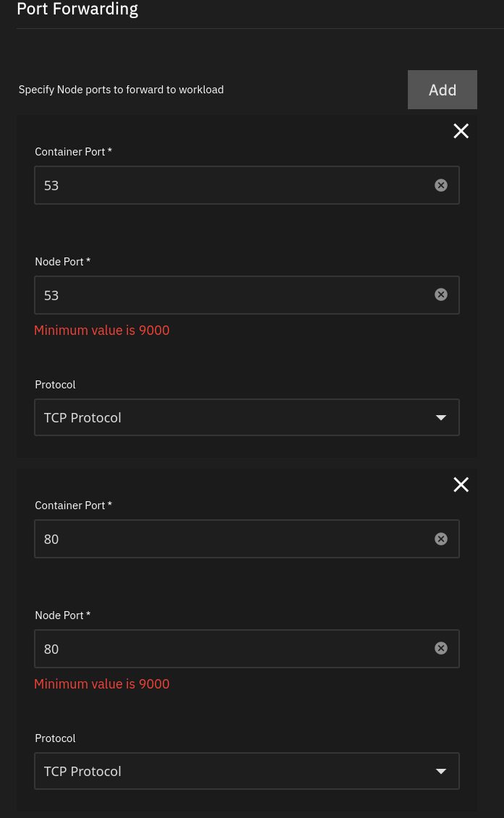Image resolution: width=504 pixels, height=818 pixels.
Task: Clear the first Node Port value 53
Action: pos(441,295)
